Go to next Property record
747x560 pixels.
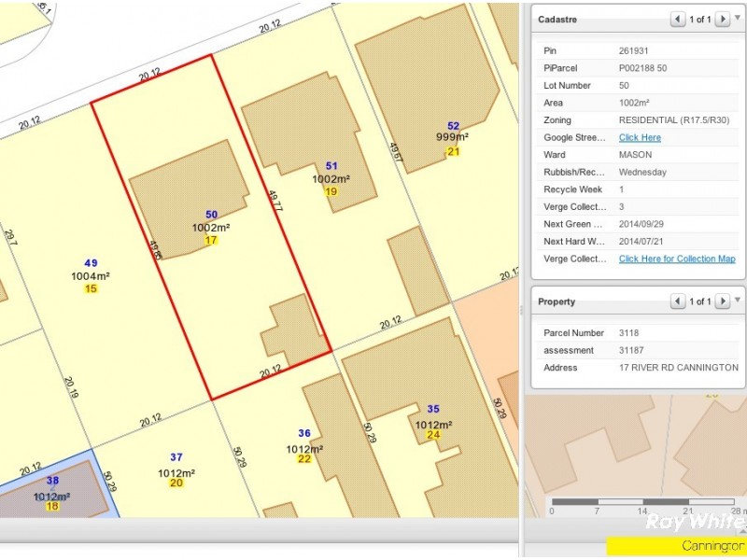(x=722, y=301)
